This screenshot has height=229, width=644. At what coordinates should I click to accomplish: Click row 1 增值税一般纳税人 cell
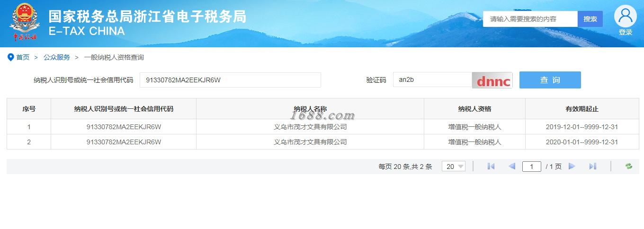coord(474,127)
